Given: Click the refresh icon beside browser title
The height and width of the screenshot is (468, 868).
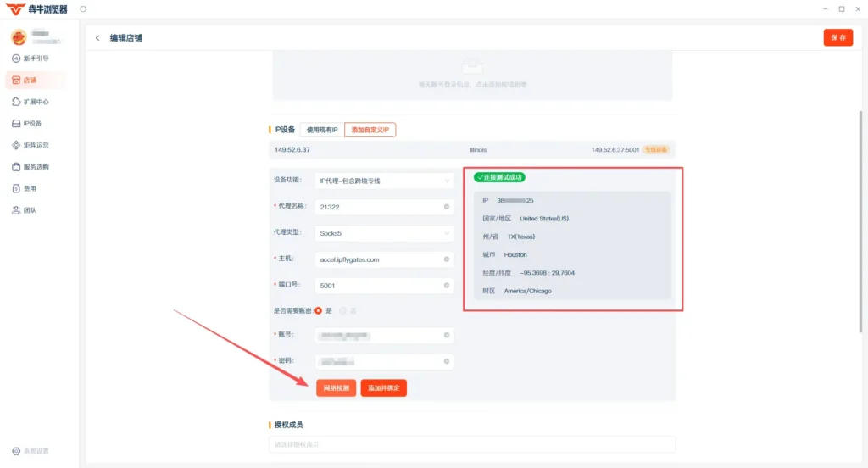Looking at the screenshot, I should point(83,8).
